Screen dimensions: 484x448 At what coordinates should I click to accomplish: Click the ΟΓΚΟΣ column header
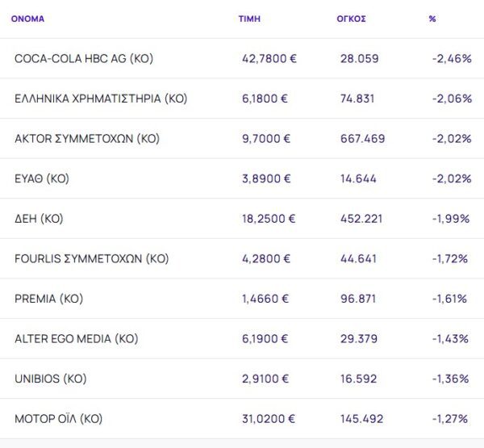(352, 19)
